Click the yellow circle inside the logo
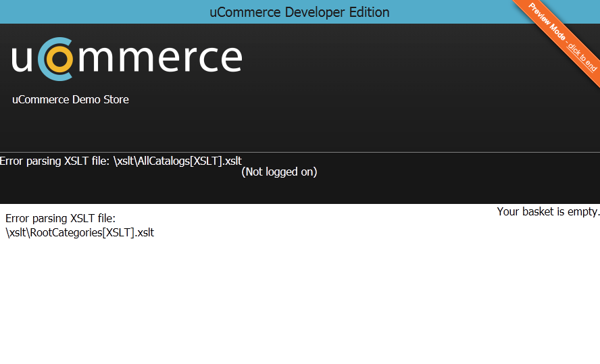 (59, 59)
